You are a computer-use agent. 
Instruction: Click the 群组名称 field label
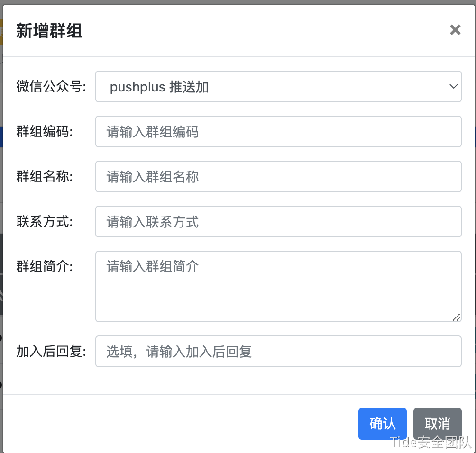point(45,177)
